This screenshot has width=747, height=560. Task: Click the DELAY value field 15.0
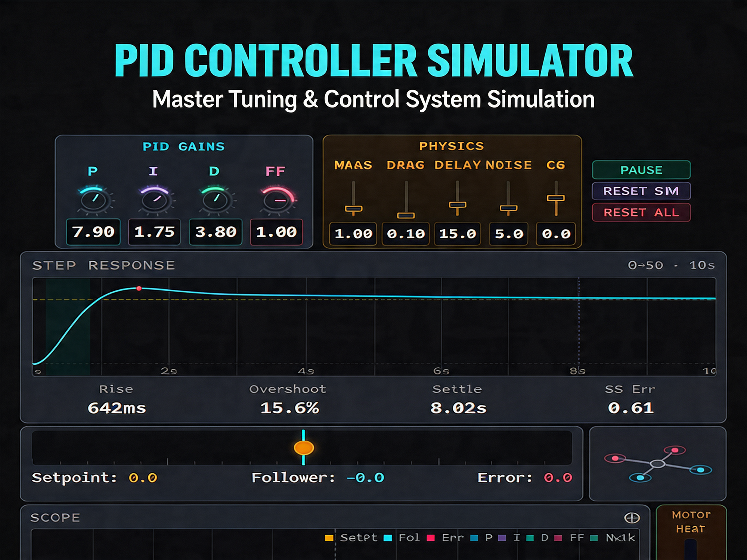[x=457, y=234]
